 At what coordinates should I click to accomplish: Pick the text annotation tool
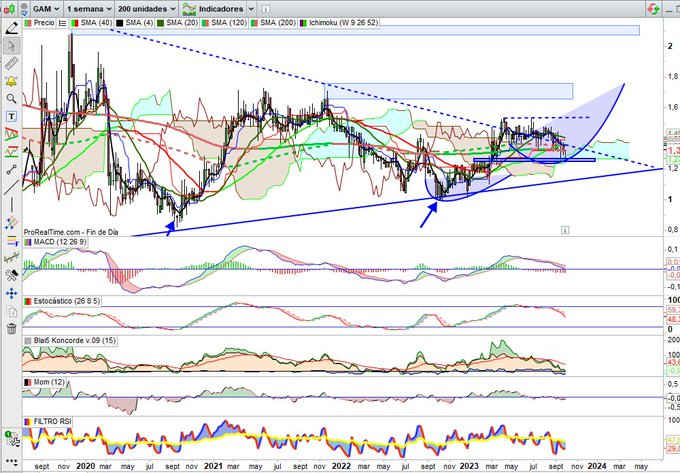tap(12, 116)
